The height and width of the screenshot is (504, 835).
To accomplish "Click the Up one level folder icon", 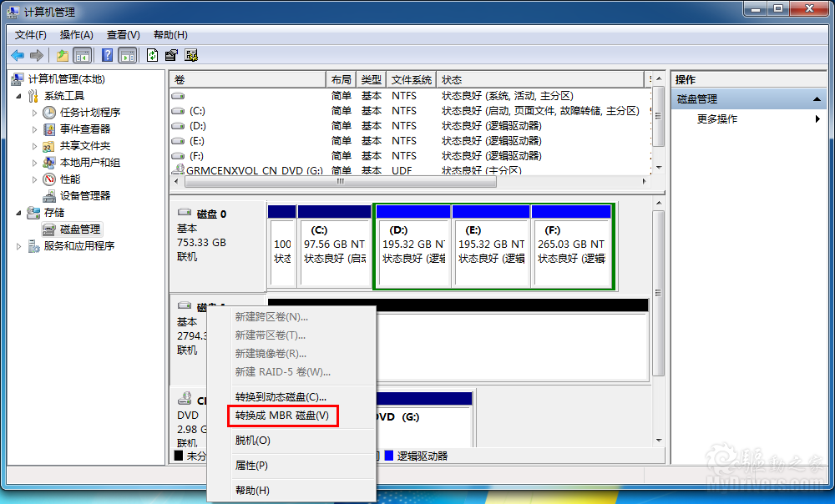I will coord(62,55).
